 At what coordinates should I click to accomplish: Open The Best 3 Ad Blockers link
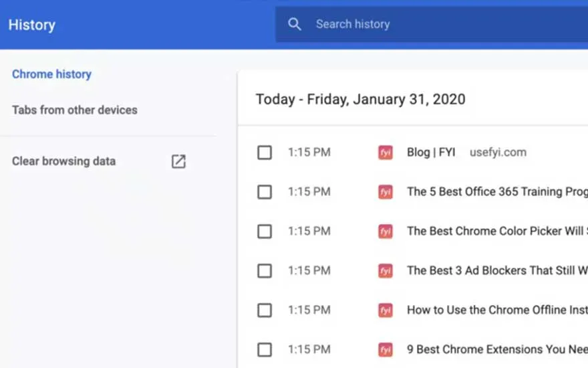click(496, 271)
